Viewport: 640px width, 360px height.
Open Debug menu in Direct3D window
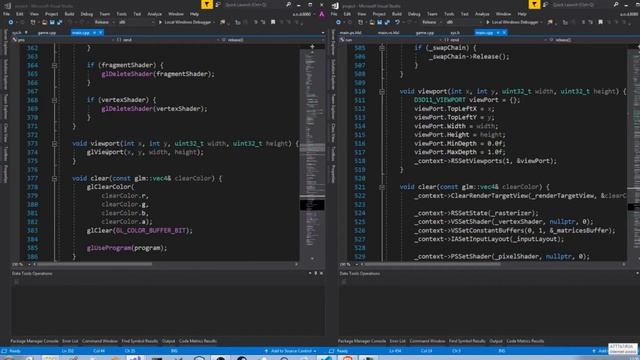click(x=414, y=14)
